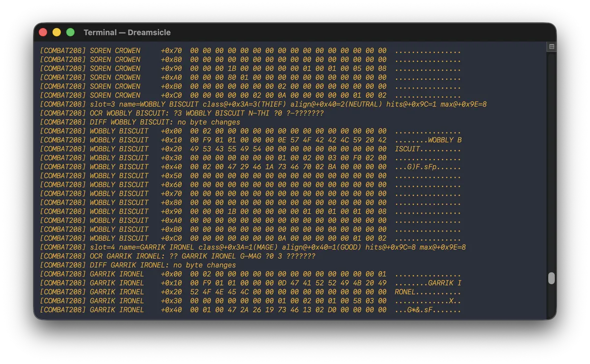Click the ASCII text '.............X..'
The height and width of the screenshot is (364, 590).
(428, 301)
